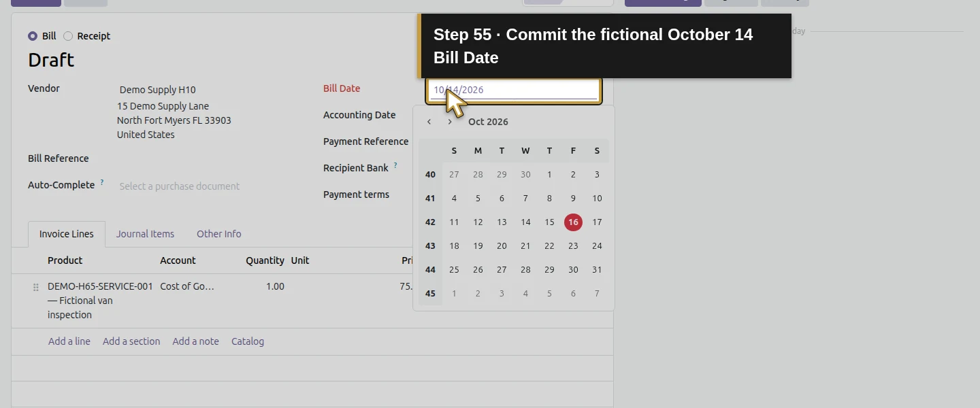The width and height of the screenshot is (980, 408).
Task: Switch to the Journal Items tab
Action: pos(145,234)
